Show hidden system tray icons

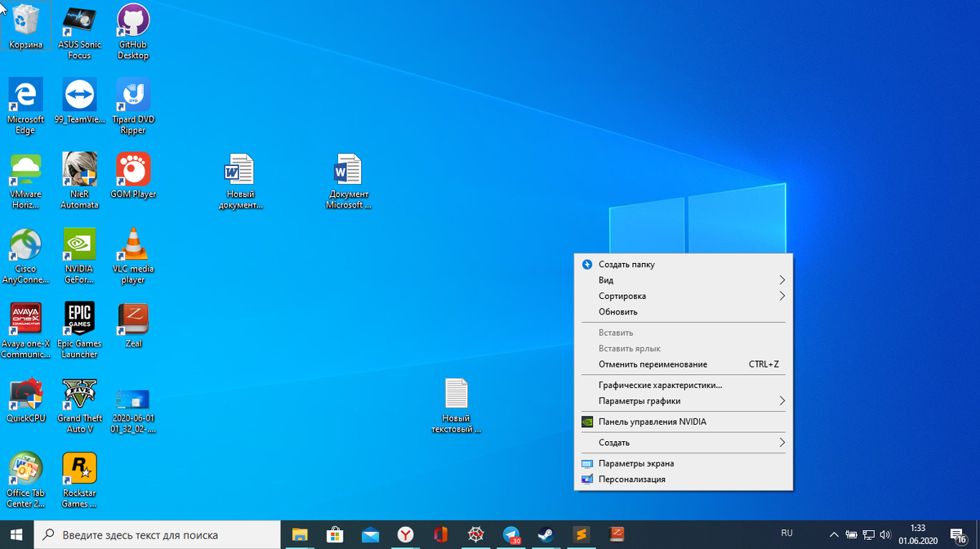pyautogui.click(x=834, y=535)
